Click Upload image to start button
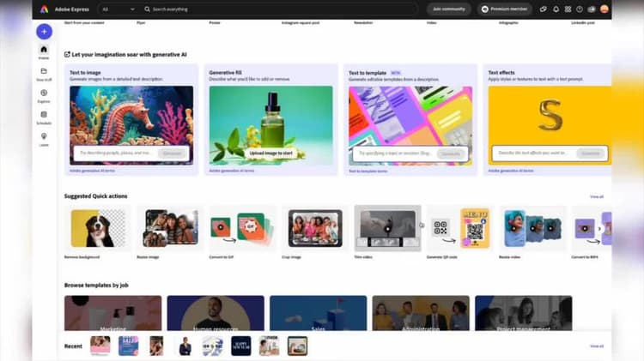Screen dimensions: 644x361 pyautogui.click(x=270, y=153)
